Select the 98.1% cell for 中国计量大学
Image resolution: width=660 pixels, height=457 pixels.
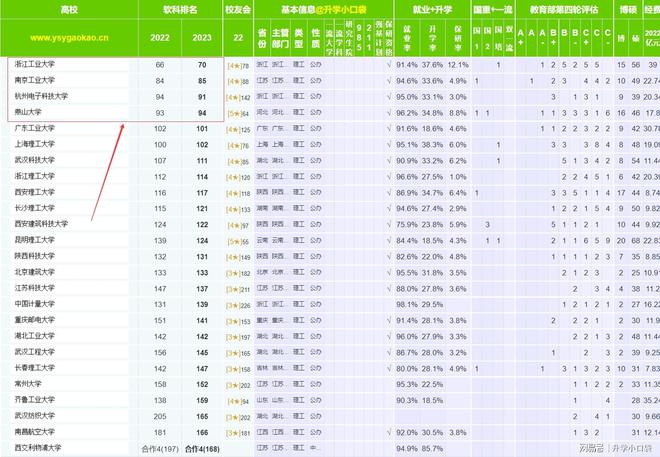[407, 305]
